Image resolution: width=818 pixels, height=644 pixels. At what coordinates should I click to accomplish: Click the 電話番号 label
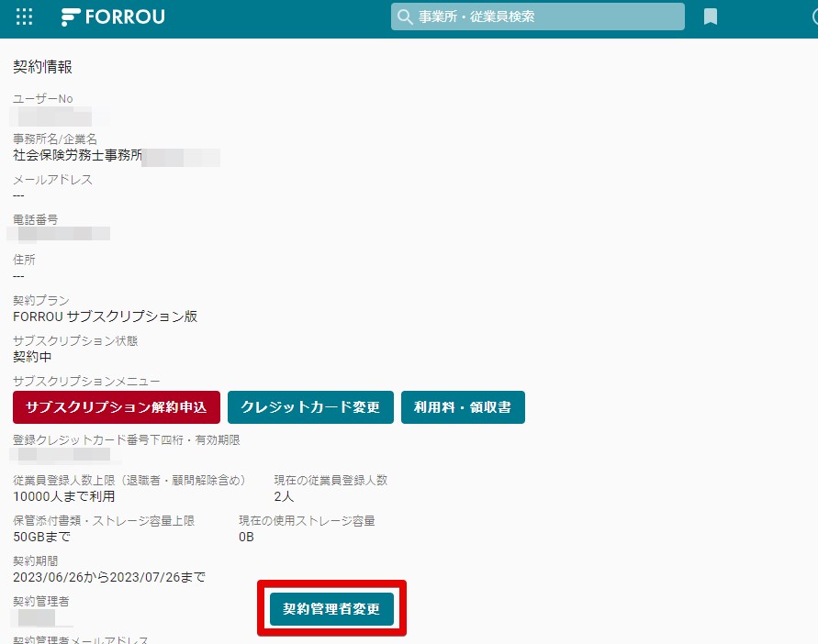35,219
